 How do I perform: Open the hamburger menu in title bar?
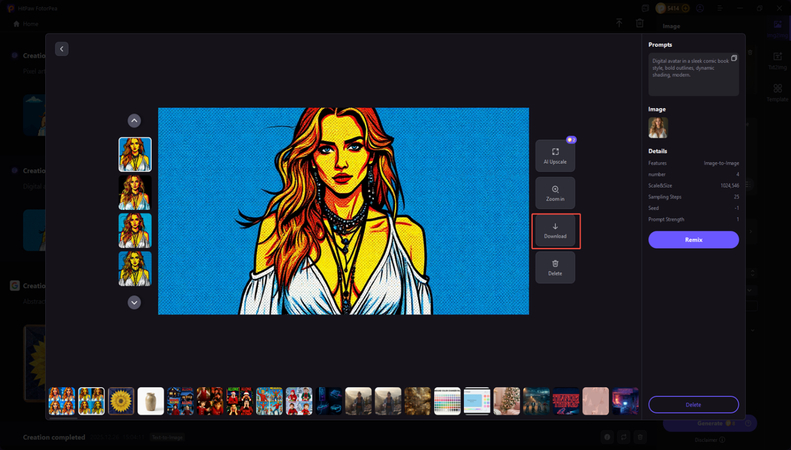720,8
